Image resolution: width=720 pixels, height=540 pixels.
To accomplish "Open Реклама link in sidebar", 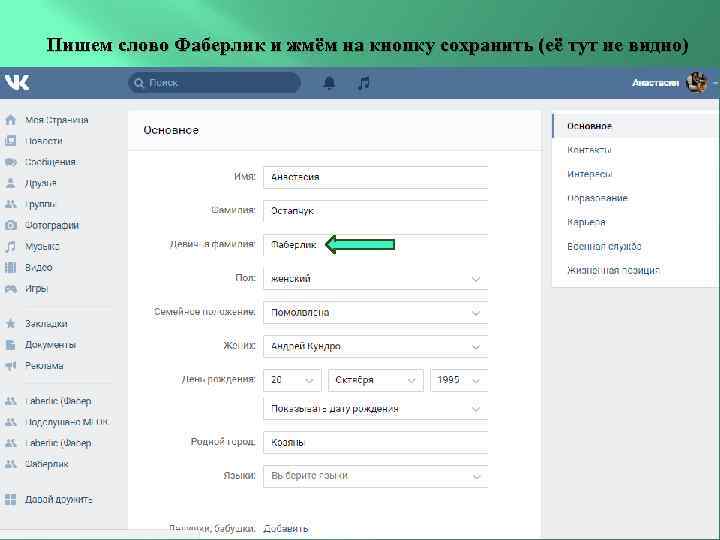I will point(44,366).
